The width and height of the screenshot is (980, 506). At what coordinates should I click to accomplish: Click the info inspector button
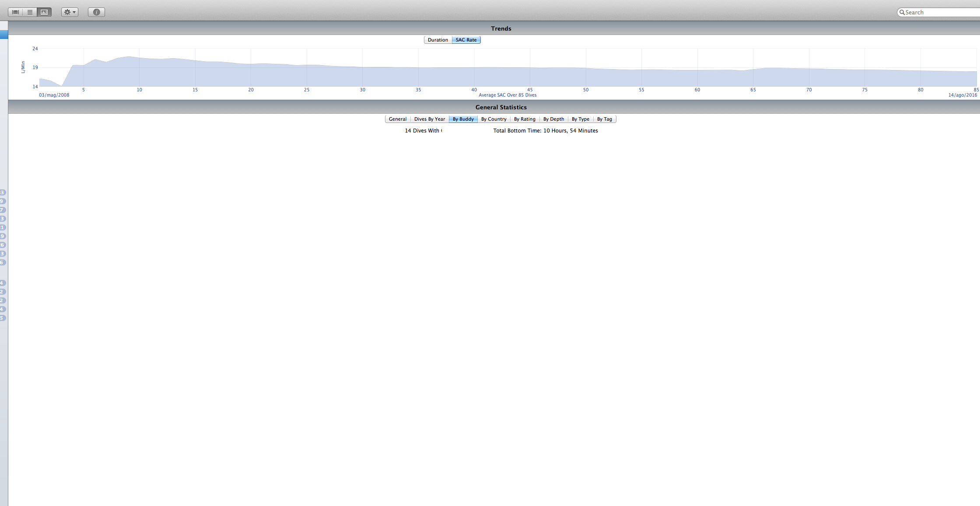[96, 12]
